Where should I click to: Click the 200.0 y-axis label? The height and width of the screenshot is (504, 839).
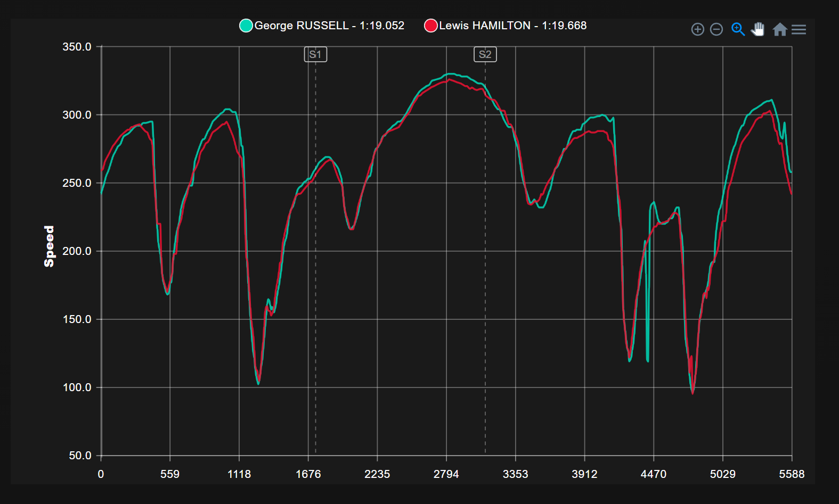77,251
